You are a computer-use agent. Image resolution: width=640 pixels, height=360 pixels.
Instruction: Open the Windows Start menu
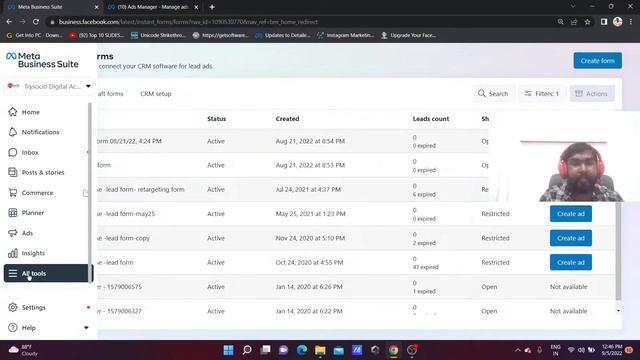[x=229, y=350]
